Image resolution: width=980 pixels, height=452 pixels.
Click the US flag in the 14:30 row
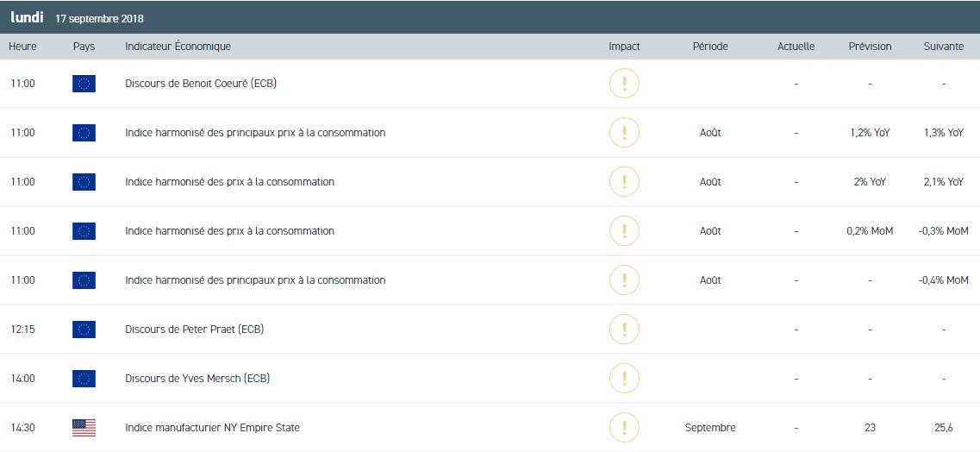tap(84, 428)
